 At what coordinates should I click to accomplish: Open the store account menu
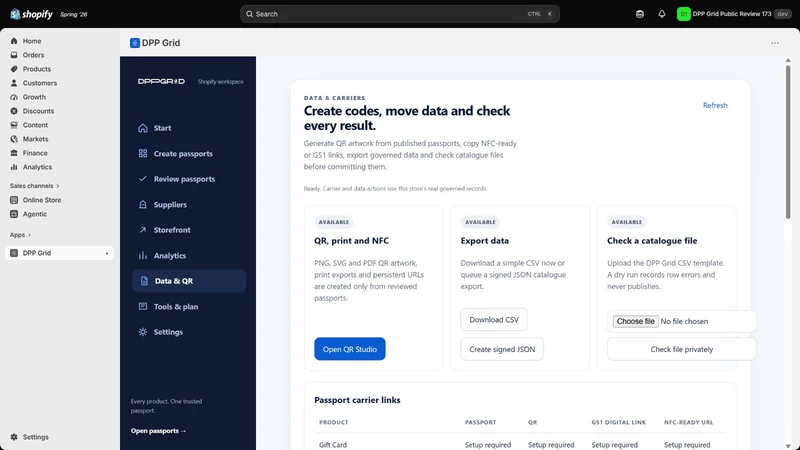pyautogui.click(x=734, y=14)
